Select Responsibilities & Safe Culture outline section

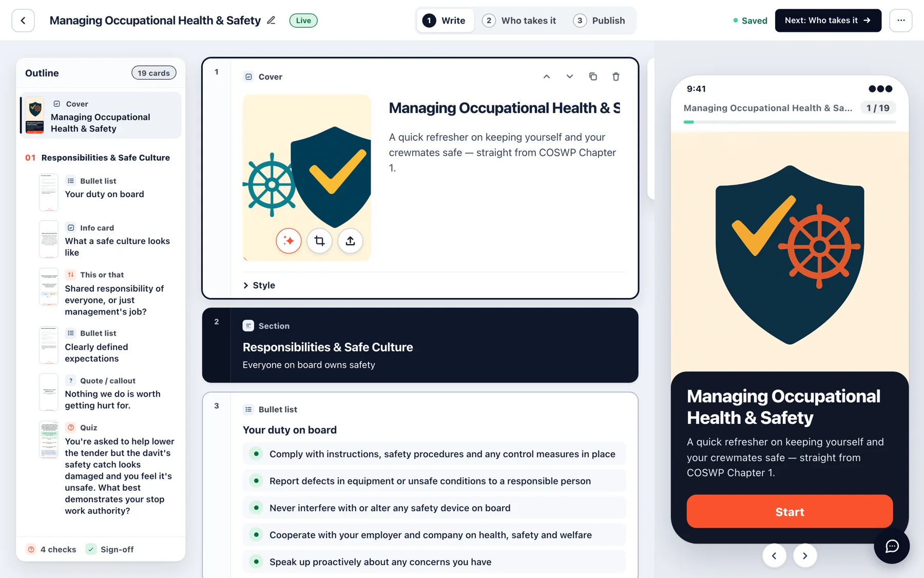coord(98,158)
